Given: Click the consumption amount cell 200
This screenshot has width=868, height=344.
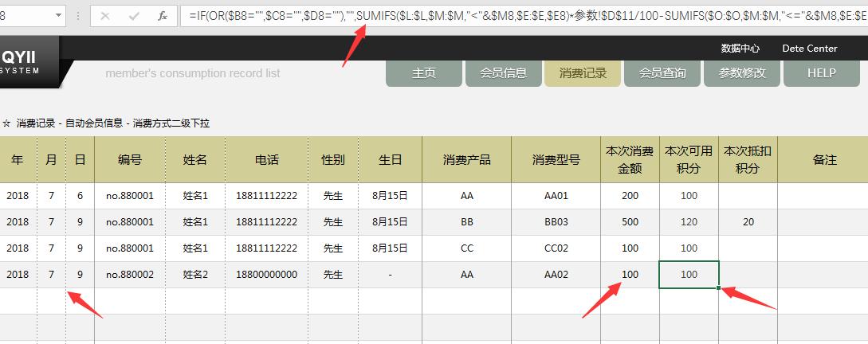Looking at the screenshot, I should [630, 195].
